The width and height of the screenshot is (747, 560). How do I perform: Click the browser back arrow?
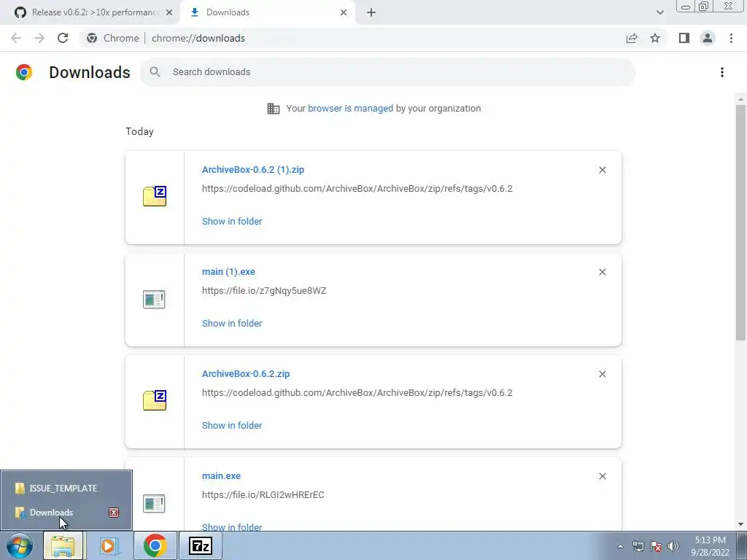(x=16, y=38)
